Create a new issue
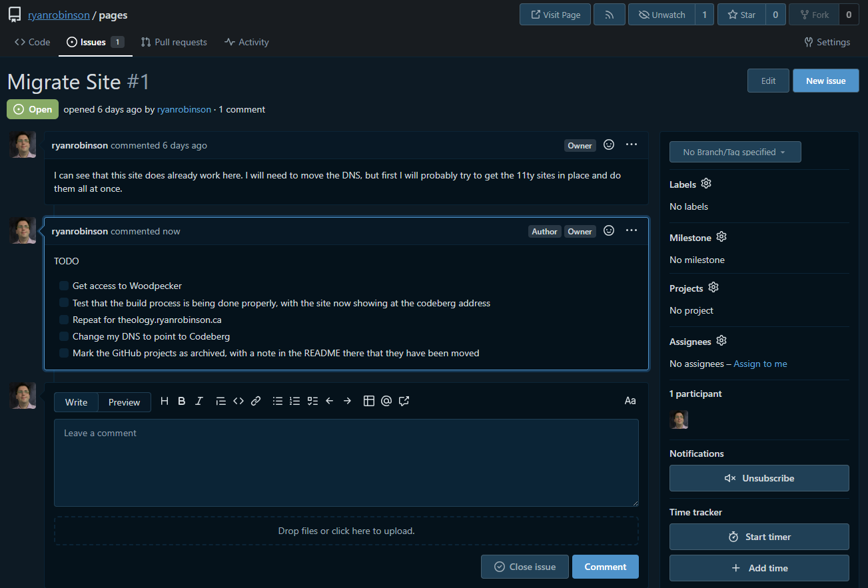 [825, 80]
